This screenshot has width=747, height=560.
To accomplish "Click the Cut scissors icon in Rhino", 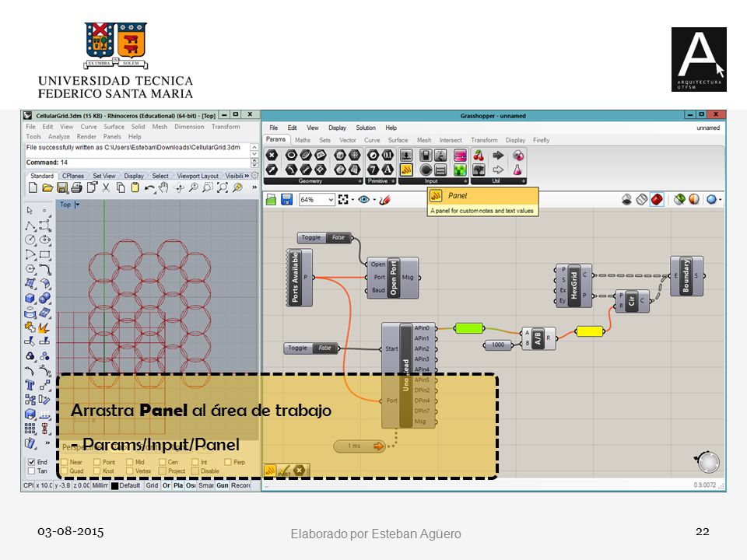I will [106, 187].
